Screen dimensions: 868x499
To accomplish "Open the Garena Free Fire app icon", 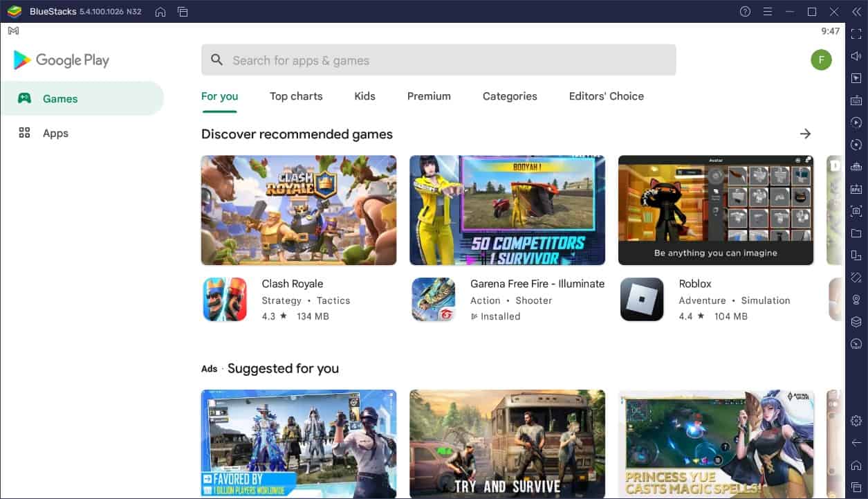I will coord(434,299).
